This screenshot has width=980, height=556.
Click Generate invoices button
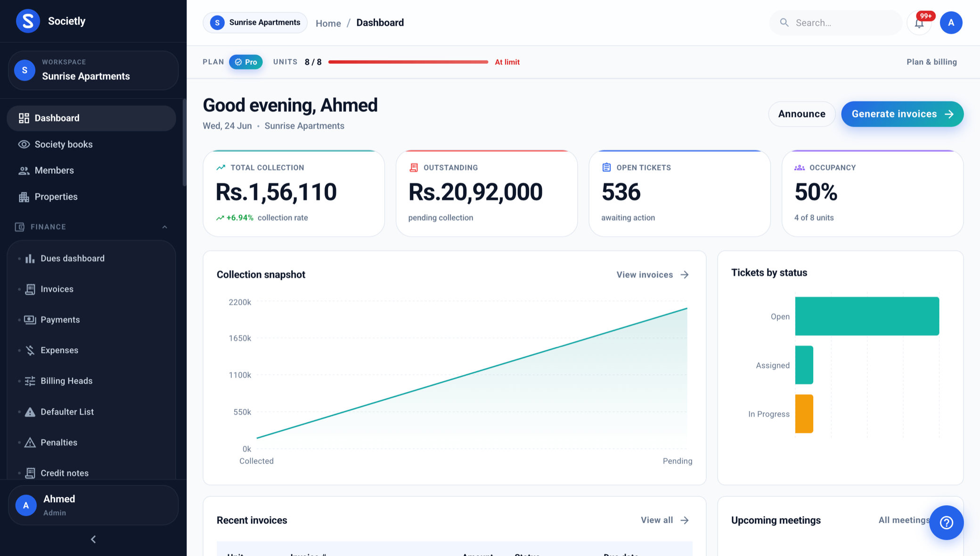902,114
